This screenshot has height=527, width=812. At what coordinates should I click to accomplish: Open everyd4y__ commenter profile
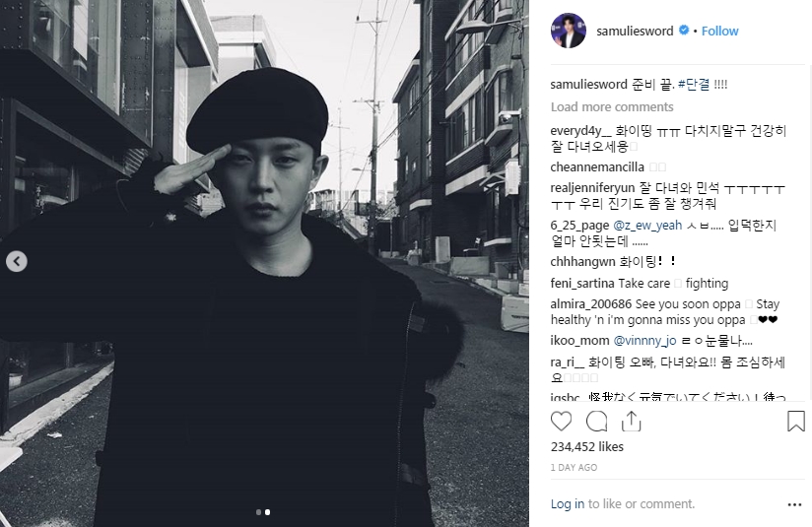click(581, 131)
